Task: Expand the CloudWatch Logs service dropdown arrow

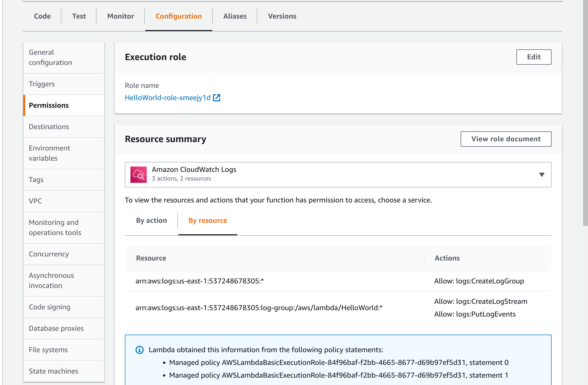Action: pyautogui.click(x=542, y=175)
